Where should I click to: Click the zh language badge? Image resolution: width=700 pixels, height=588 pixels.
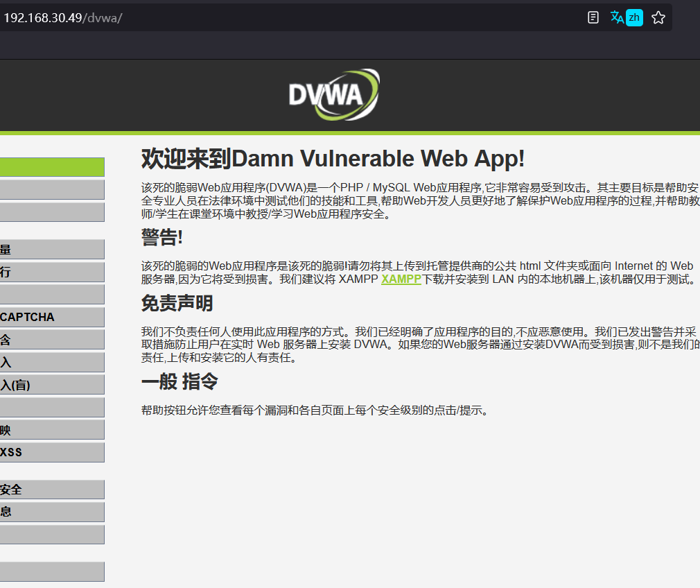634,17
